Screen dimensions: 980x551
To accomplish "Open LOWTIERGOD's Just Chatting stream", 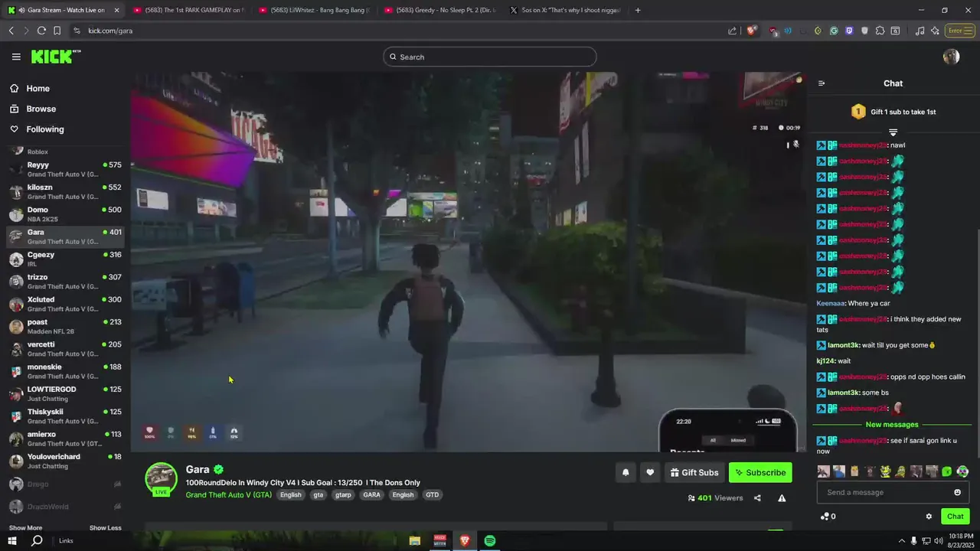I will [65, 393].
